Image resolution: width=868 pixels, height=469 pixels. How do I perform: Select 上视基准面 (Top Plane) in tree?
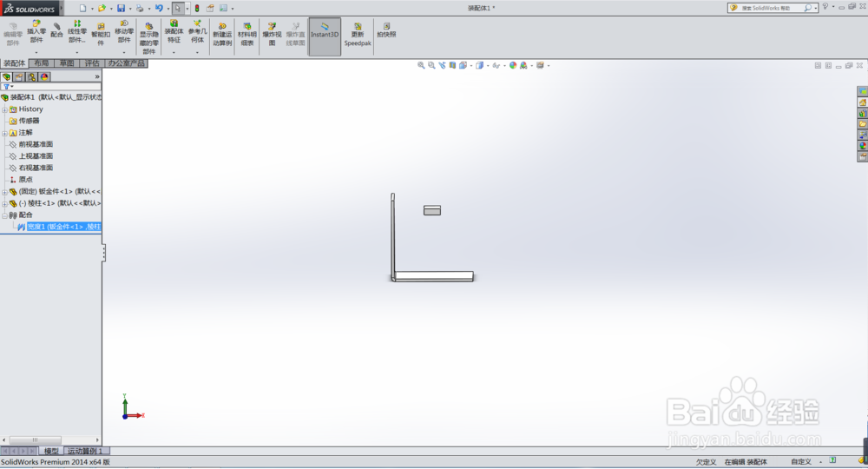[x=36, y=156]
